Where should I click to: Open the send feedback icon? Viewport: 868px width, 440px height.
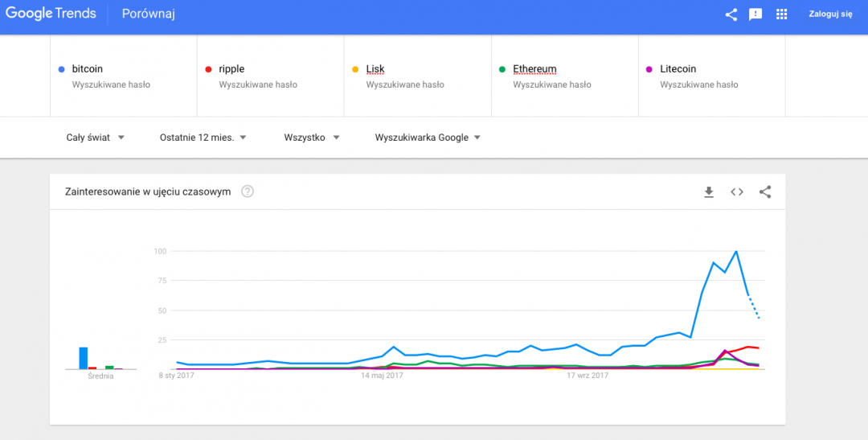pos(755,14)
